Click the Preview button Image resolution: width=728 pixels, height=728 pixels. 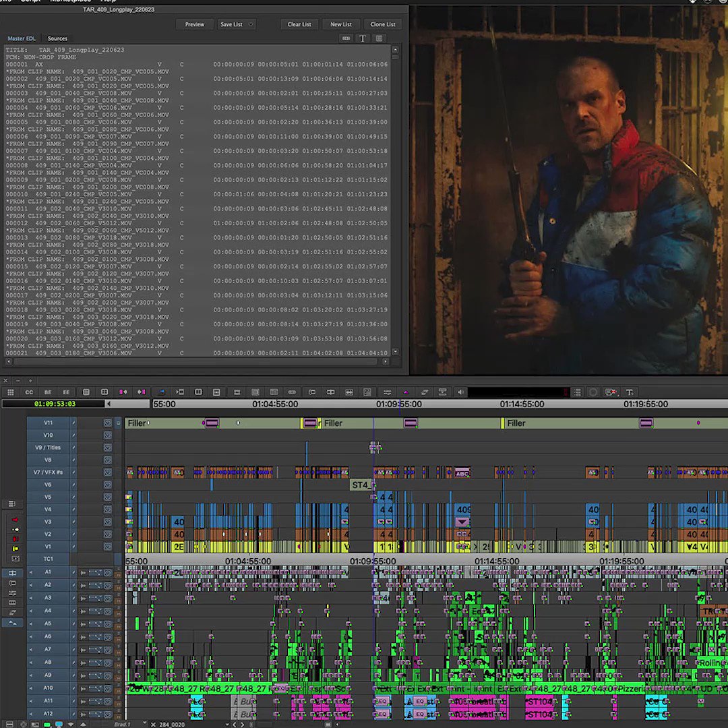195,24
